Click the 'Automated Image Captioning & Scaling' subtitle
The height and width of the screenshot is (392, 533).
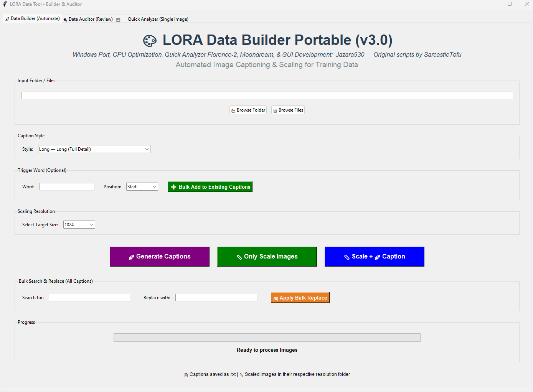pyautogui.click(x=267, y=65)
